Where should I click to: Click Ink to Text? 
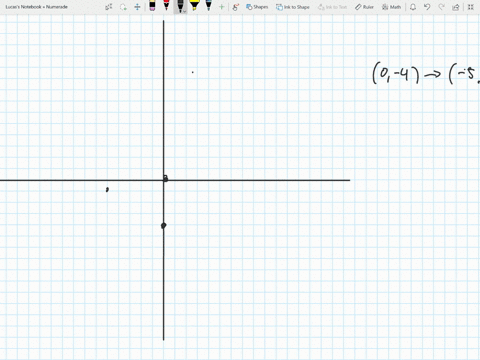point(332,7)
